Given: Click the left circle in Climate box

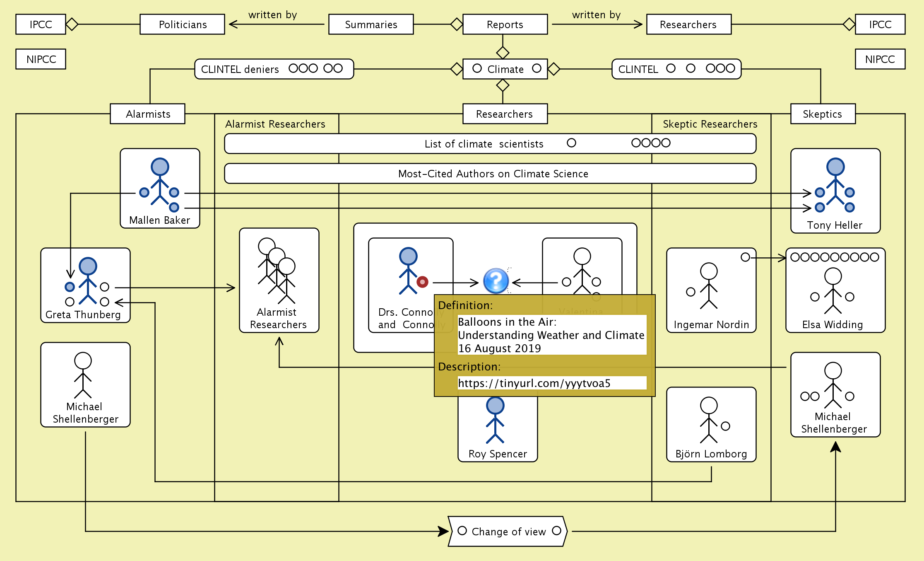Looking at the screenshot, I should [477, 68].
